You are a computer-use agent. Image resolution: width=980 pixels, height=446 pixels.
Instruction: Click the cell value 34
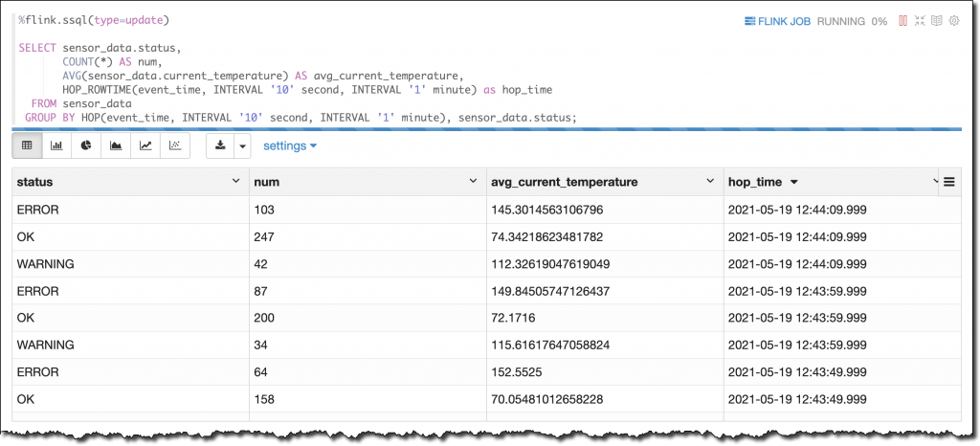(260, 345)
